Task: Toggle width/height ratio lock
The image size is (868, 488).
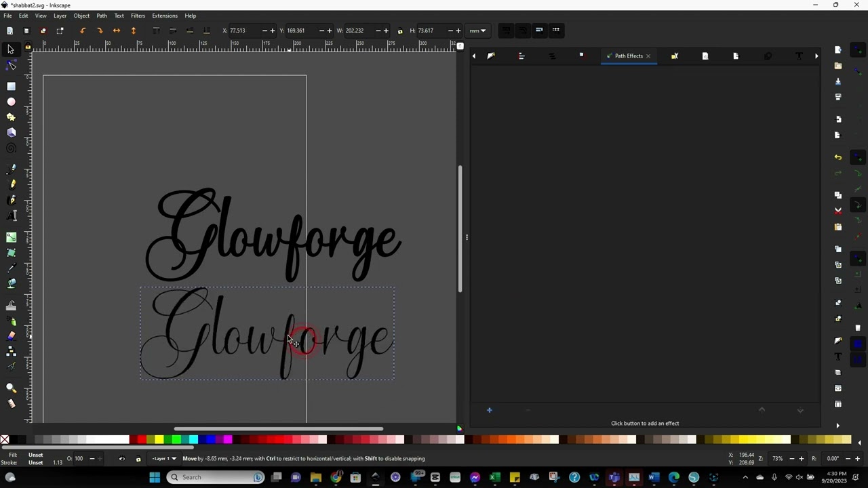Action: 399,30
